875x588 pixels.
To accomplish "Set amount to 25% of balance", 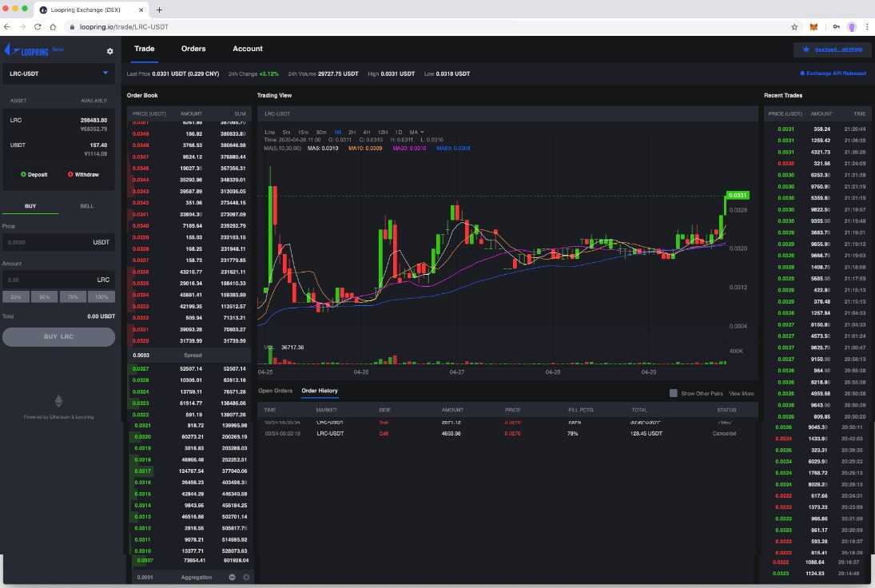I will (16, 296).
